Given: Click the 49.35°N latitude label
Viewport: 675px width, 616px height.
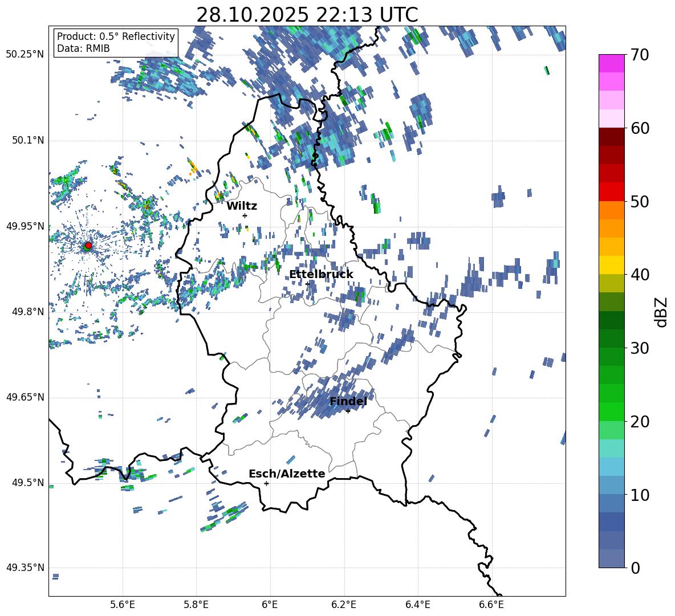Looking at the screenshot, I should click(26, 568).
